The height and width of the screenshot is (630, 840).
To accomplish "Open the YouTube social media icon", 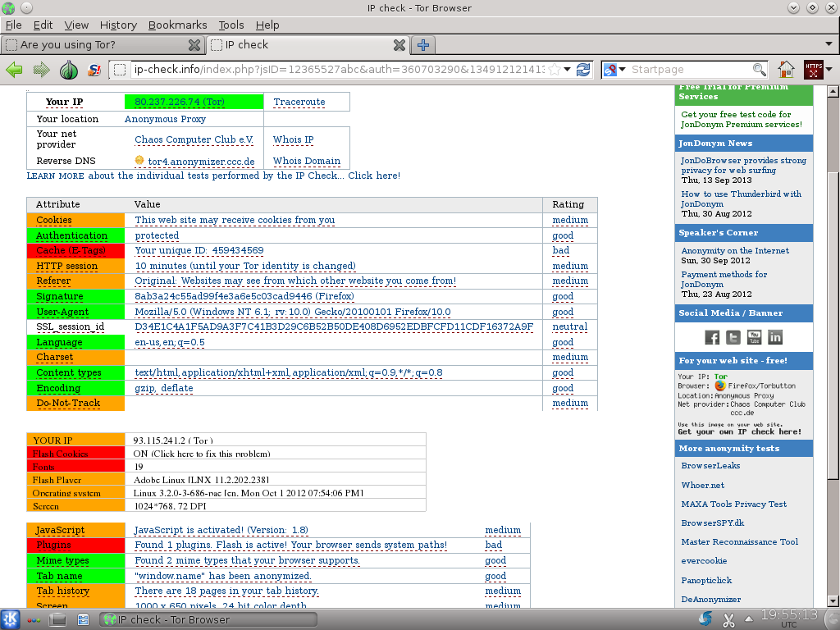I will [x=754, y=337].
